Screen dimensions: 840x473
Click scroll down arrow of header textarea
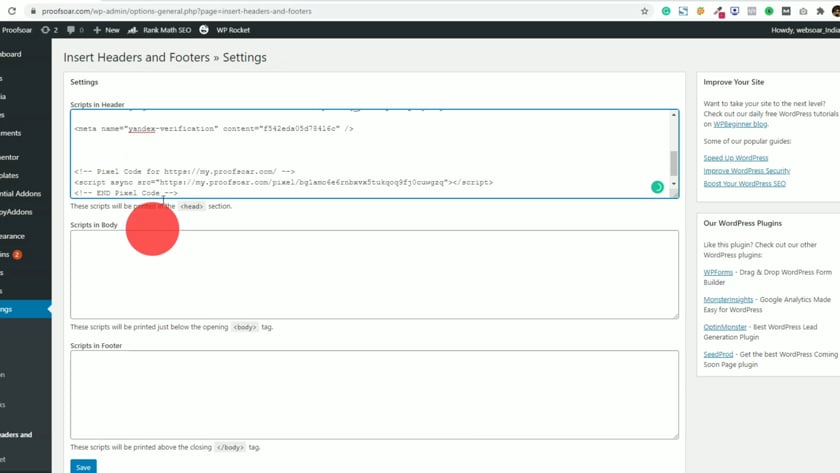coord(673,184)
